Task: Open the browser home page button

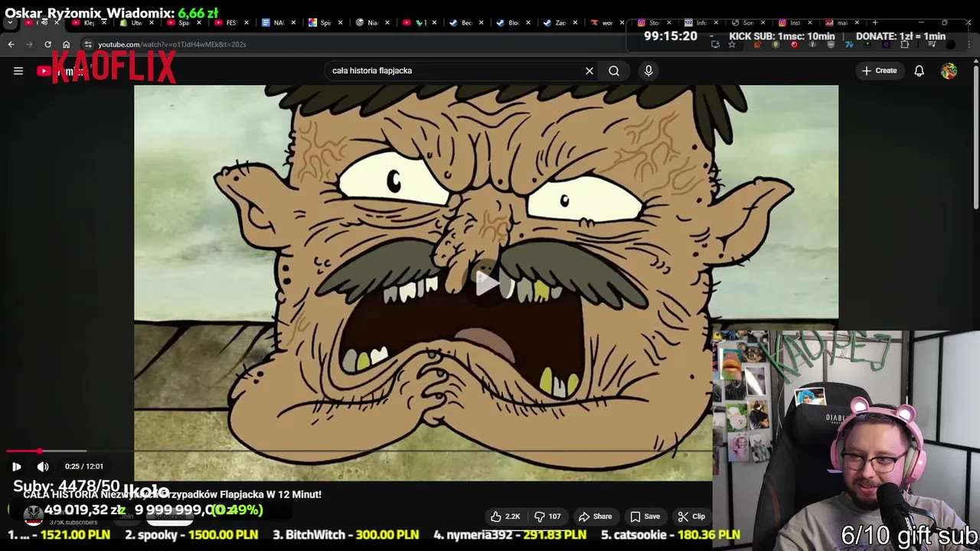Action: [66, 44]
